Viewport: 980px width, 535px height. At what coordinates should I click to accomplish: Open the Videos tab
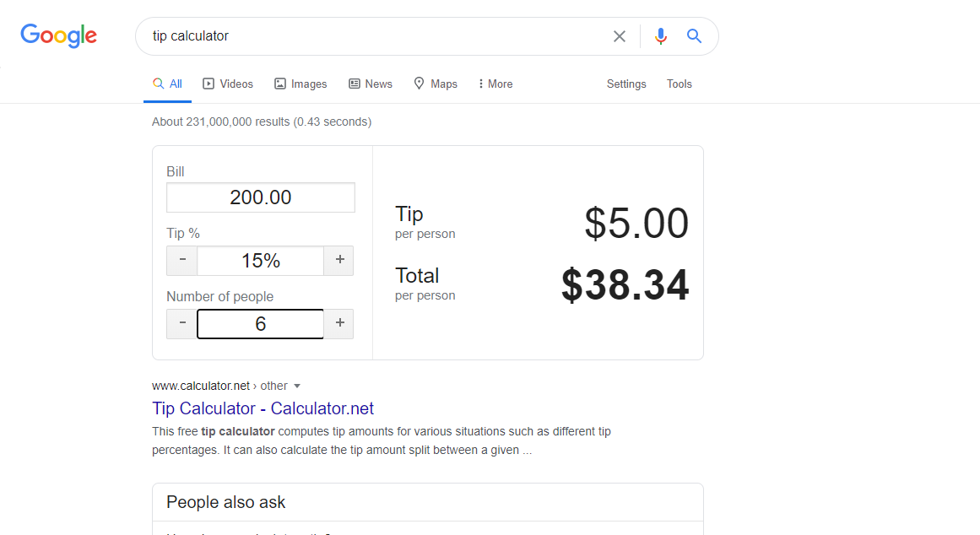228,84
